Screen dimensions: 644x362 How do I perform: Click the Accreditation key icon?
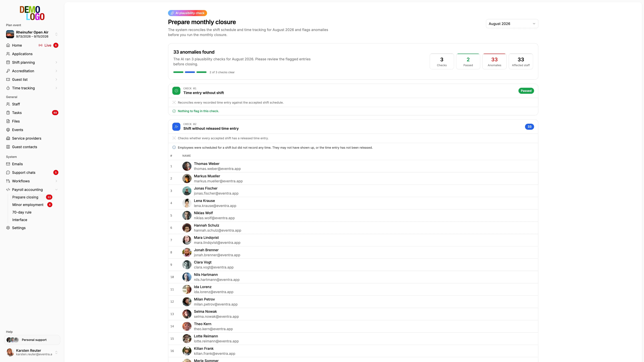click(x=8, y=71)
